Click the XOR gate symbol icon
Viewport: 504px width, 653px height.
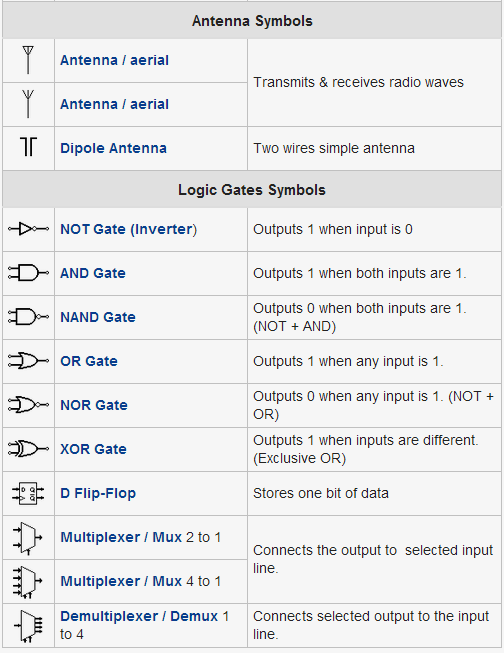click(28, 449)
